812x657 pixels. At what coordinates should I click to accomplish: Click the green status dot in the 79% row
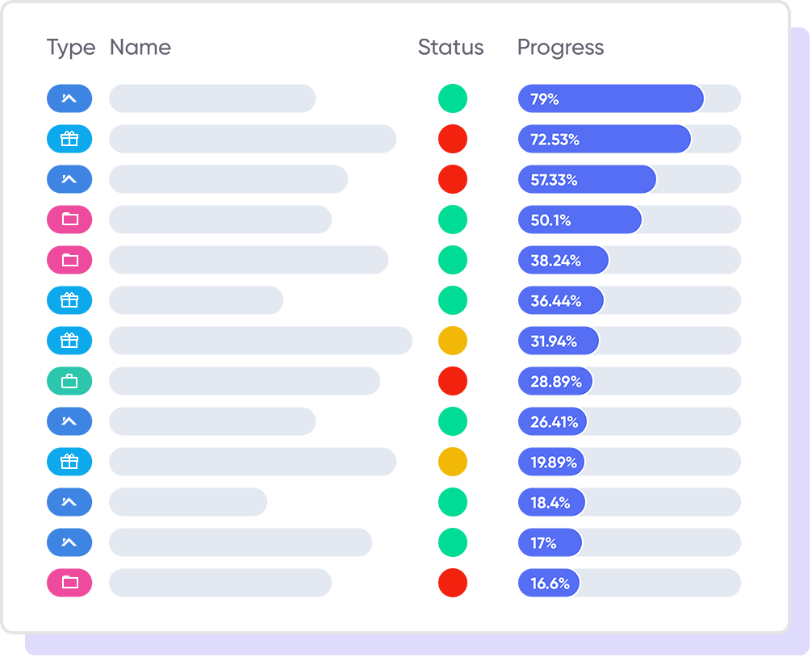coord(453,98)
